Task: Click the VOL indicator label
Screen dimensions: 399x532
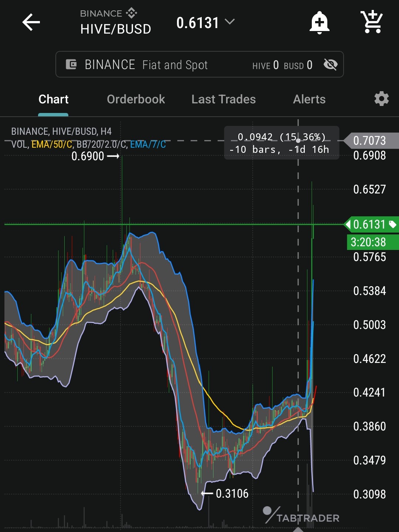Action: coord(19,144)
